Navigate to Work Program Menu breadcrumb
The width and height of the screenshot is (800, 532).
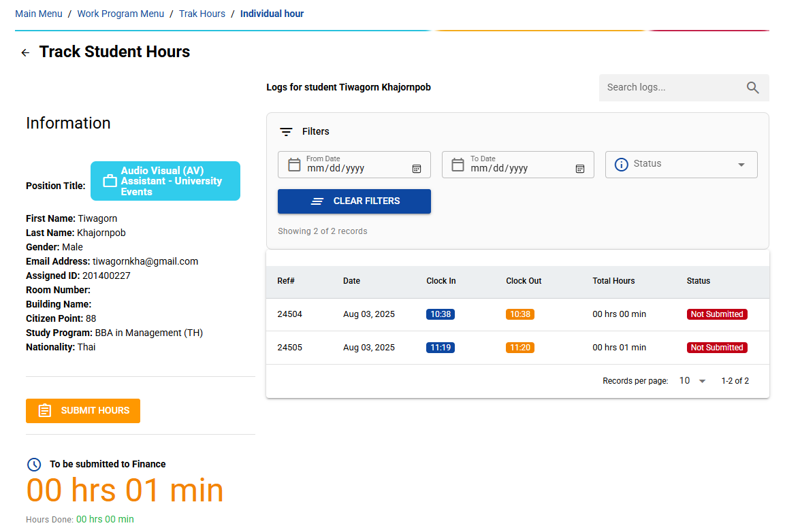121,14
